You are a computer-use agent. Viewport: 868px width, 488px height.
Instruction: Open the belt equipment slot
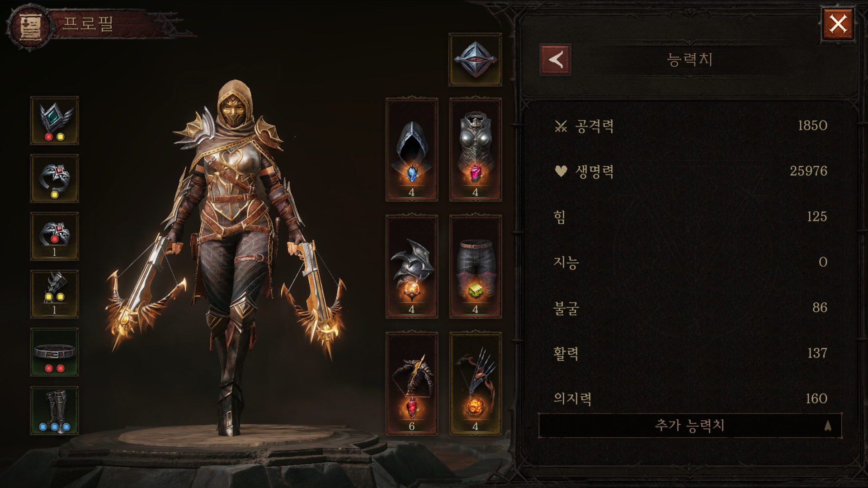[x=54, y=352]
